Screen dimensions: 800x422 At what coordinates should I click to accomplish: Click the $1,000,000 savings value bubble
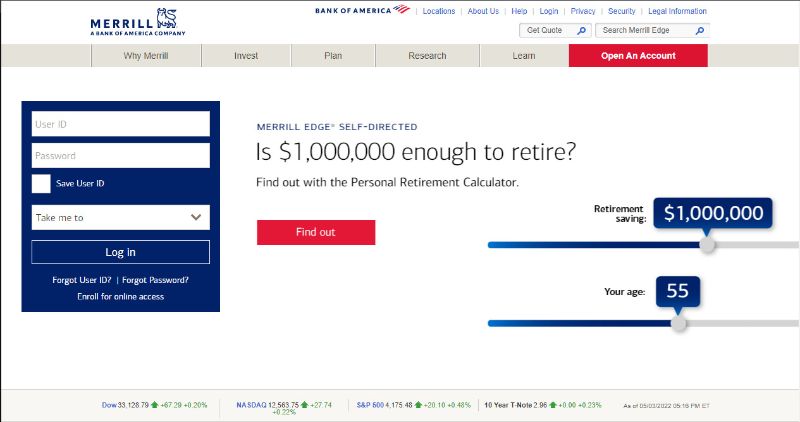pyautogui.click(x=713, y=213)
